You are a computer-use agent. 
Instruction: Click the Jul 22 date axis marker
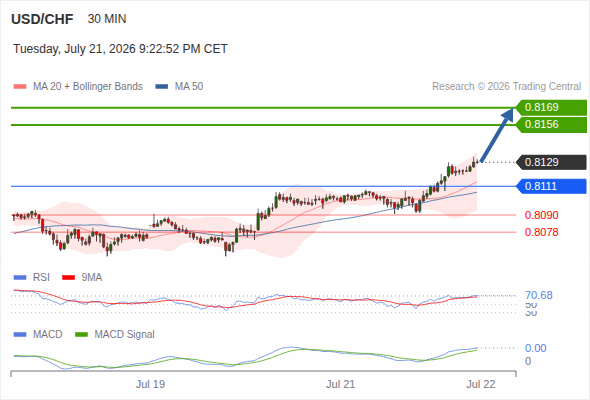(x=481, y=384)
